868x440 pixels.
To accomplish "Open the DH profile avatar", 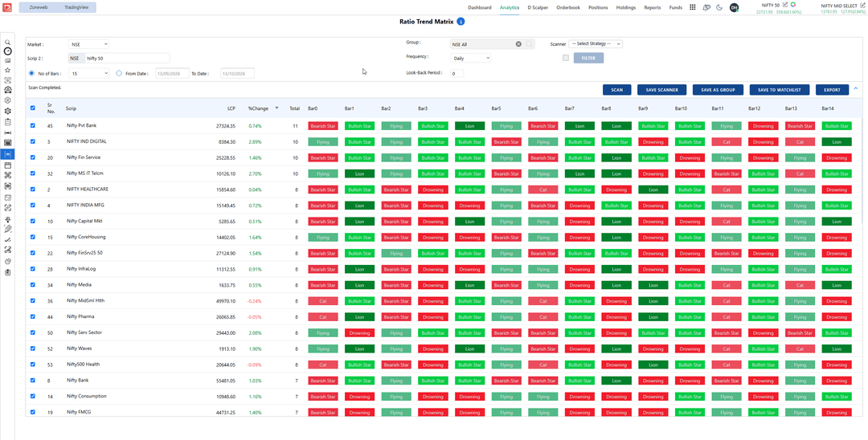I will coord(734,7).
